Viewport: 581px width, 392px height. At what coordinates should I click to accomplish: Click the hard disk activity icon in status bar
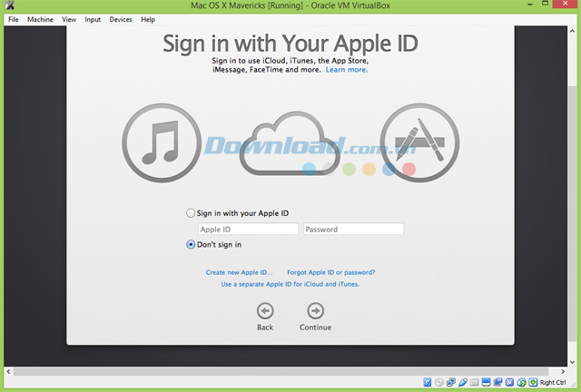coord(428,382)
